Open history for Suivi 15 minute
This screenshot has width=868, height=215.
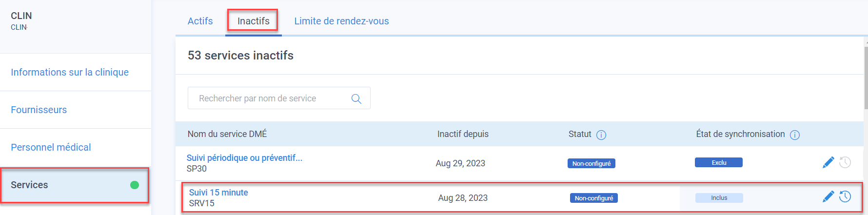coord(845,196)
